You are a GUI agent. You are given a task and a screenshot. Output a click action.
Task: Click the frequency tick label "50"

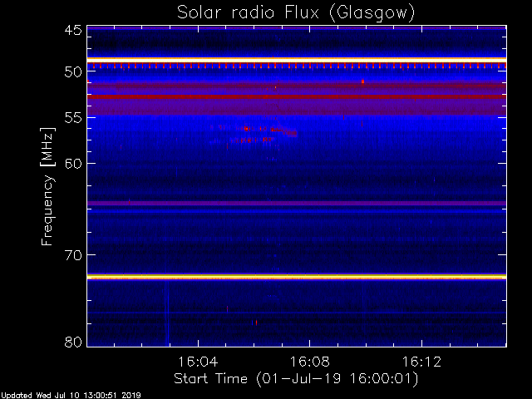73,71
